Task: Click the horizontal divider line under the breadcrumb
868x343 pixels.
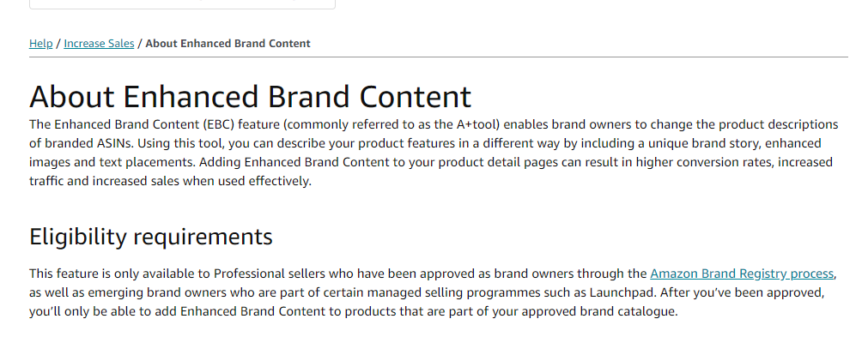Action: [439, 57]
